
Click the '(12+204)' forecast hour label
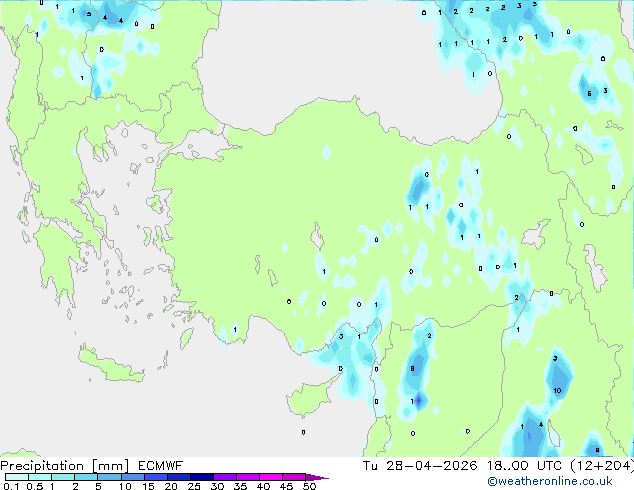pos(602,466)
